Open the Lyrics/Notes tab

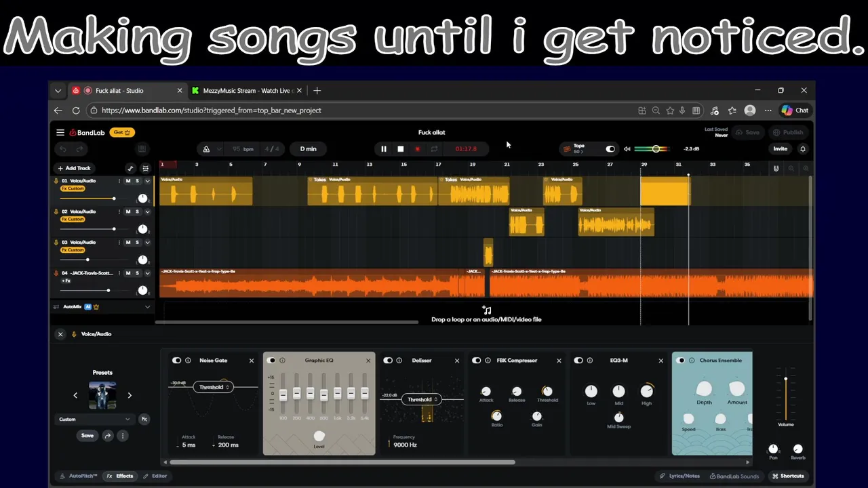[679, 476]
